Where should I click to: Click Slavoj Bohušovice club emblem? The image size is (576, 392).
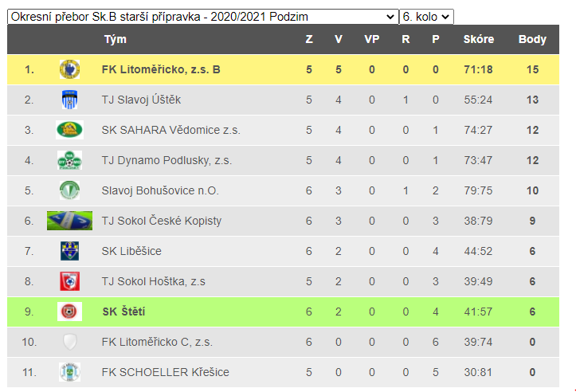(x=69, y=190)
